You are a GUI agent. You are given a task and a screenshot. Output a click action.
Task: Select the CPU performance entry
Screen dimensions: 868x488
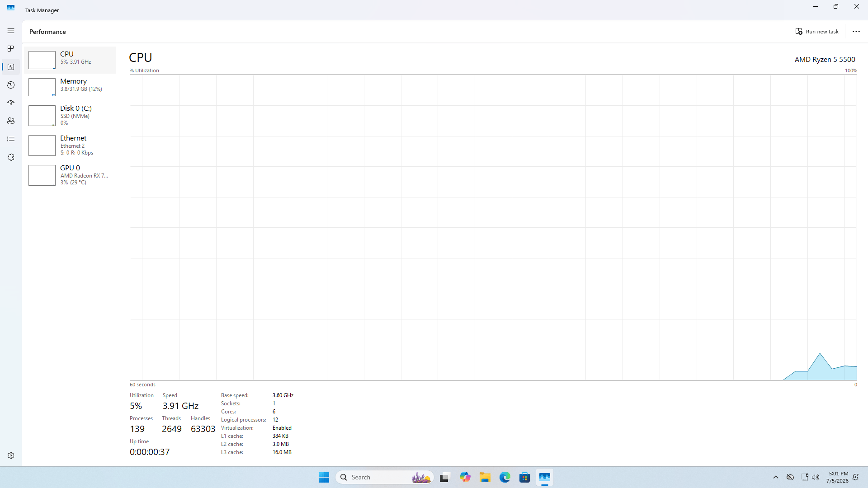70,60
